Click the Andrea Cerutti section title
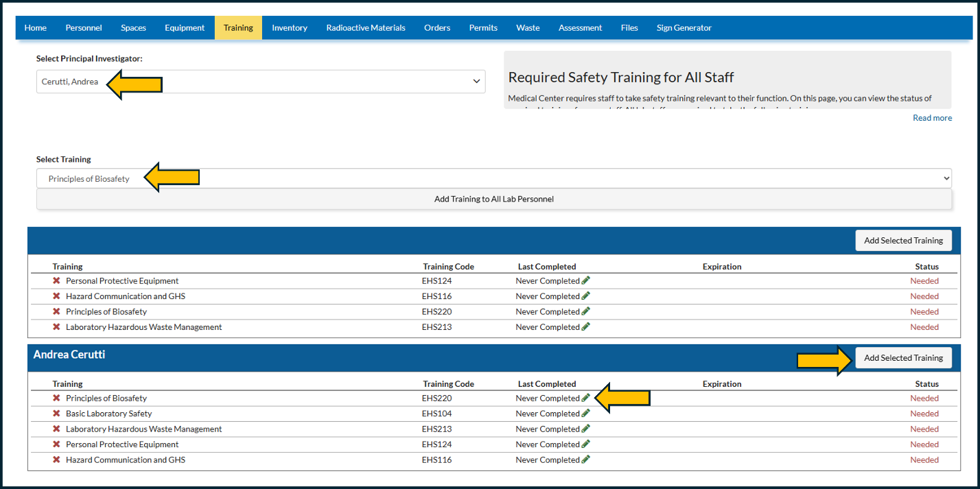The height and width of the screenshot is (489, 980). tap(69, 355)
